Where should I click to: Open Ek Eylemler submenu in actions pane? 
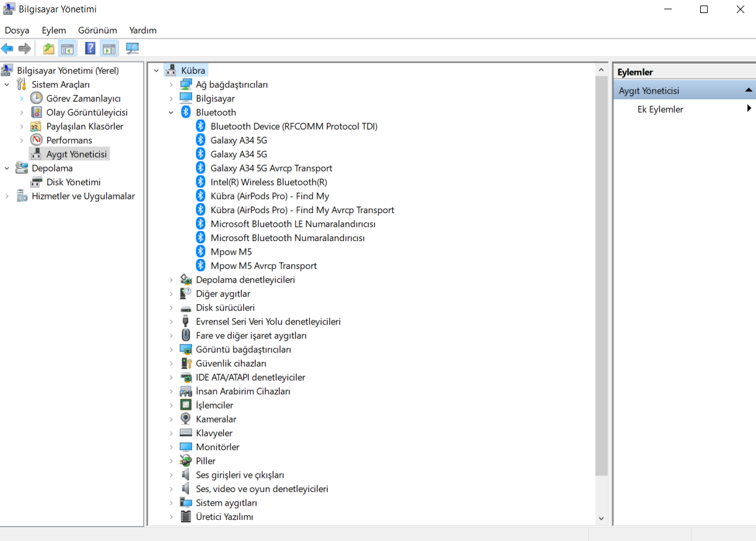[x=660, y=109]
